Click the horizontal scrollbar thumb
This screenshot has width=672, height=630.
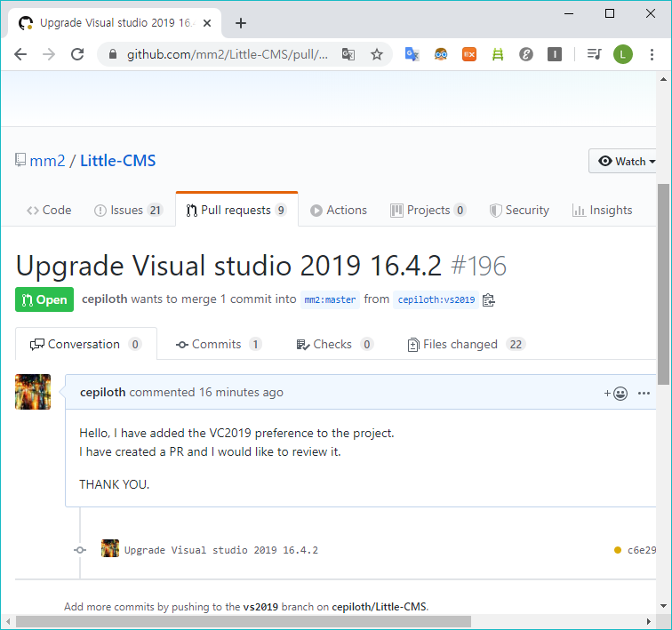coord(243,621)
